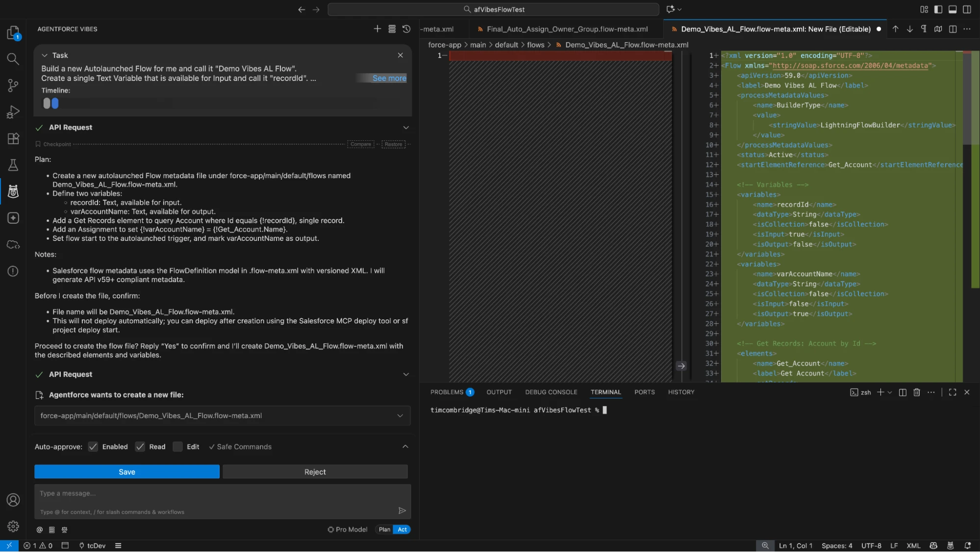Open the Extensions view icon
Screen dimensions: 980x552
(x=13, y=139)
